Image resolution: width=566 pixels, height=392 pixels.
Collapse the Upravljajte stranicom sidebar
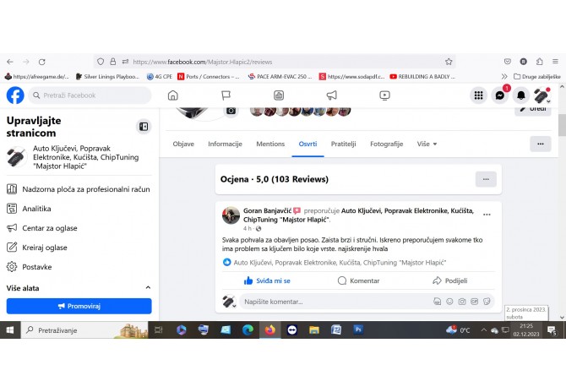pyautogui.click(x=144, y=127)
